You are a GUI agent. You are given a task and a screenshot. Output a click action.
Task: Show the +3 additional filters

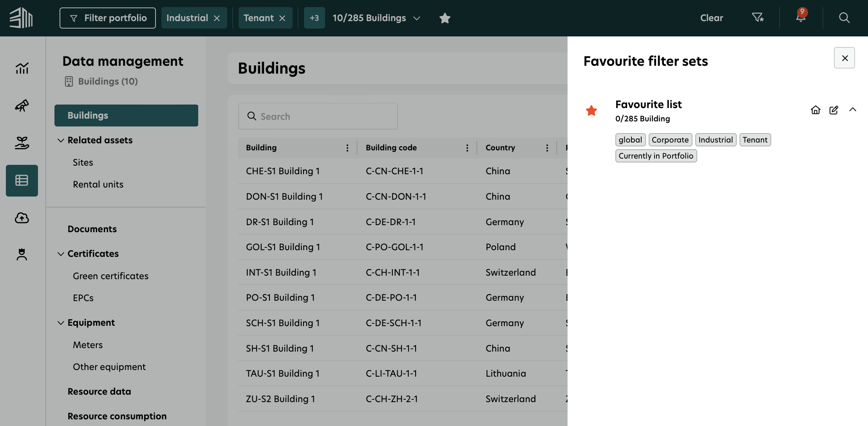click(315, 18)
